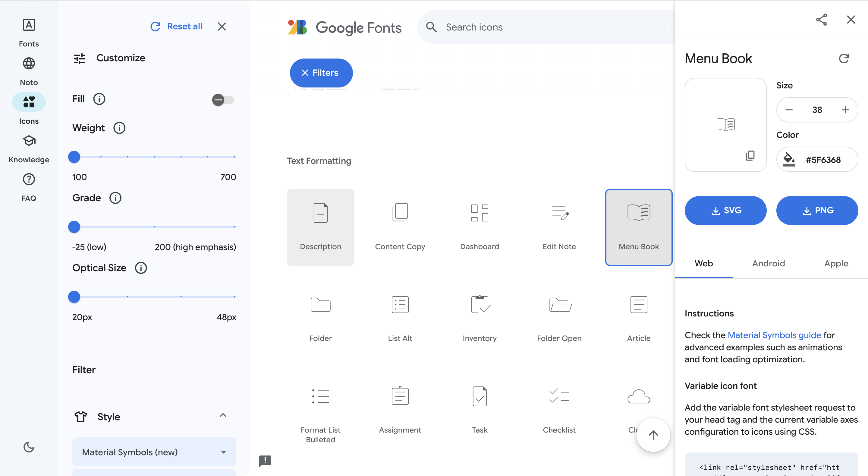Click the search magnifier icon
The width and height of the screenshot is (868, 476).
coord(431,27)
